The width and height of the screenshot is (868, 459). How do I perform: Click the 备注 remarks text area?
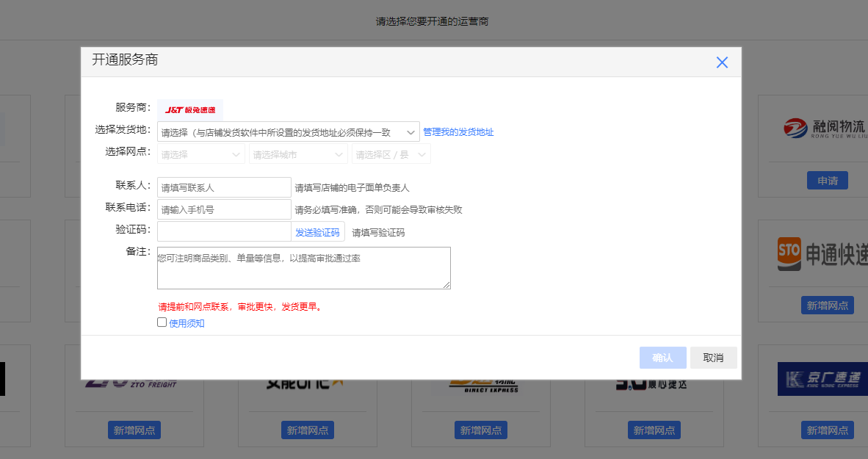[303, 268]
